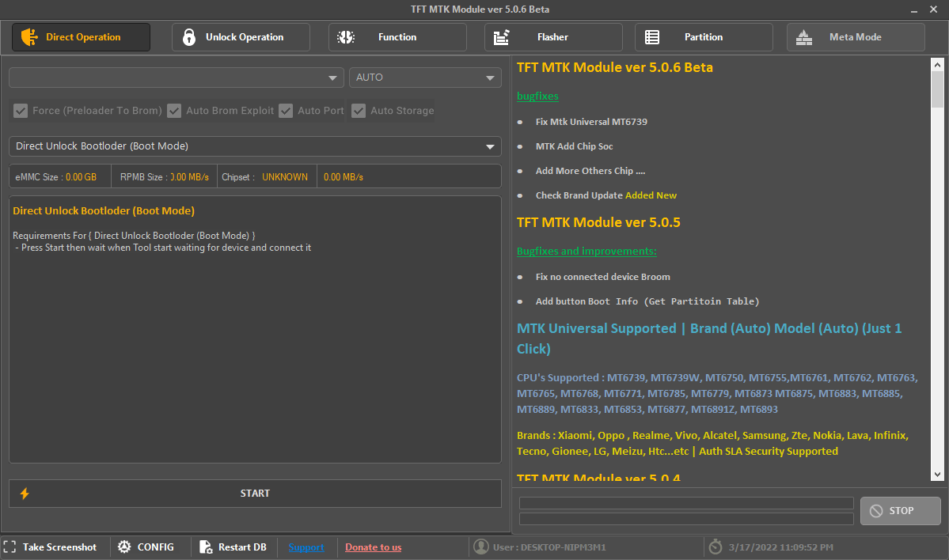Toggle the Auto Brom Exploit checkbox
949x560 pixels.
tap(174, 111)
